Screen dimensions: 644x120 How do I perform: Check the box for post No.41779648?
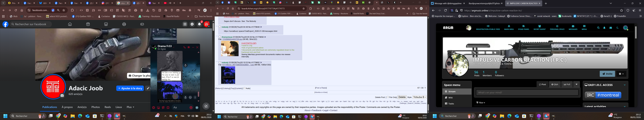[x=220, y=27]
